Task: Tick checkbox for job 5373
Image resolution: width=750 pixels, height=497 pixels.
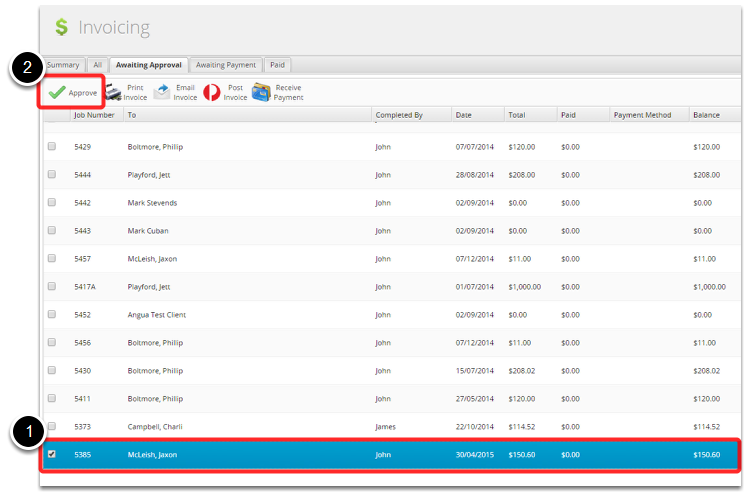Action: click(x=52, y=426)
